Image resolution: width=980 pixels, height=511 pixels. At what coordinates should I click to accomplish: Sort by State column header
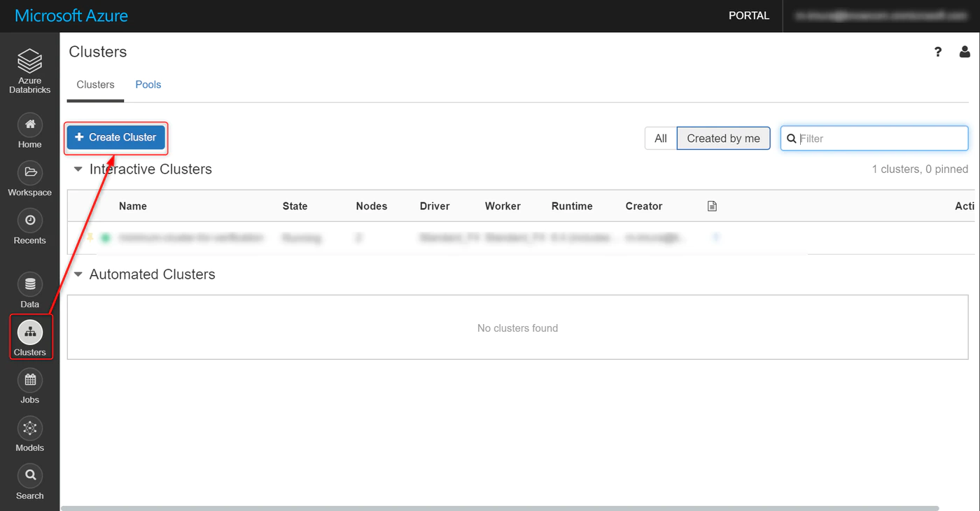click(295, 206)
